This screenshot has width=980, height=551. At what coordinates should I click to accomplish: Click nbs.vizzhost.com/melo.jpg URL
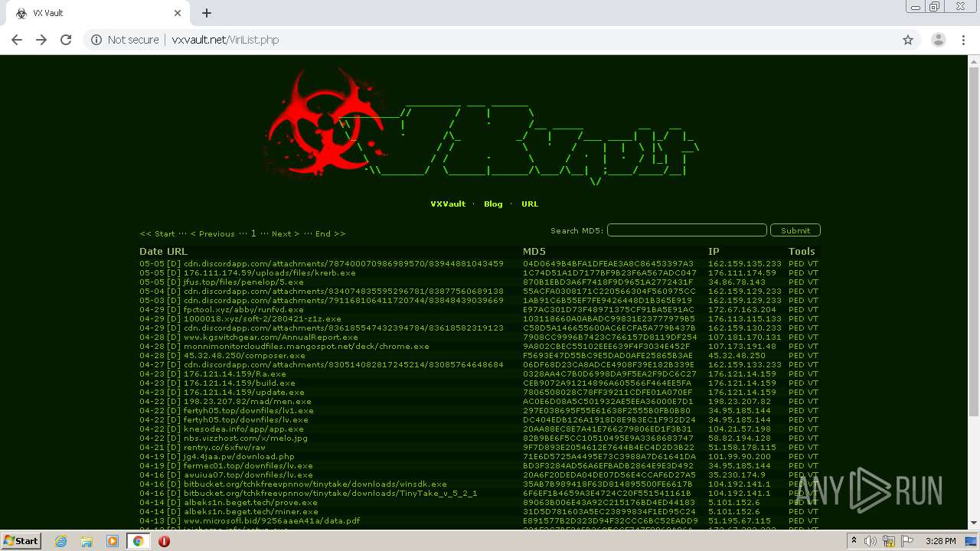click(245, 439)
